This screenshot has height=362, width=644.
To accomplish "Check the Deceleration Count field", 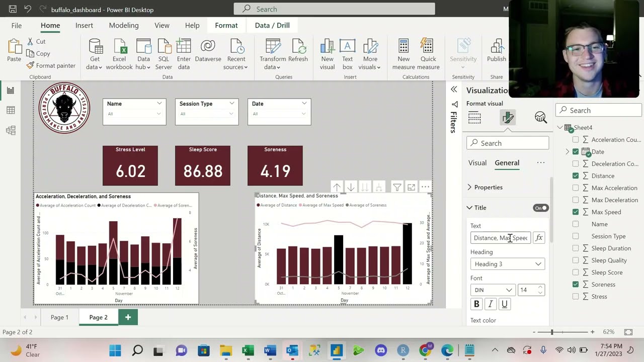I will coord(576,164).
